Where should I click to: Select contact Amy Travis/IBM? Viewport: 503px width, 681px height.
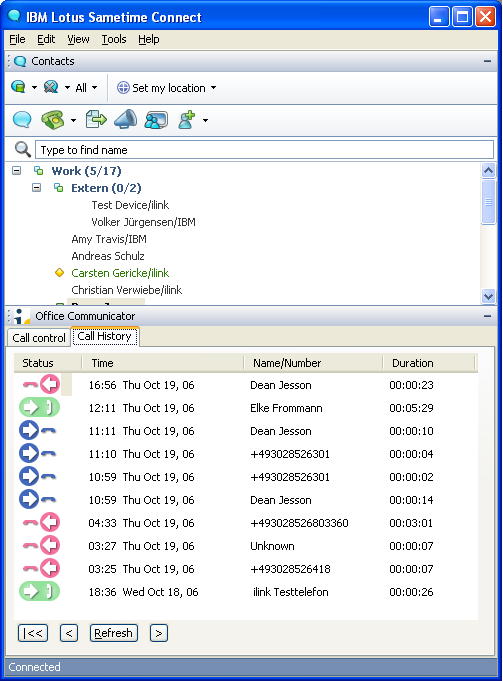pyautogui.click(x=109, y=239)
